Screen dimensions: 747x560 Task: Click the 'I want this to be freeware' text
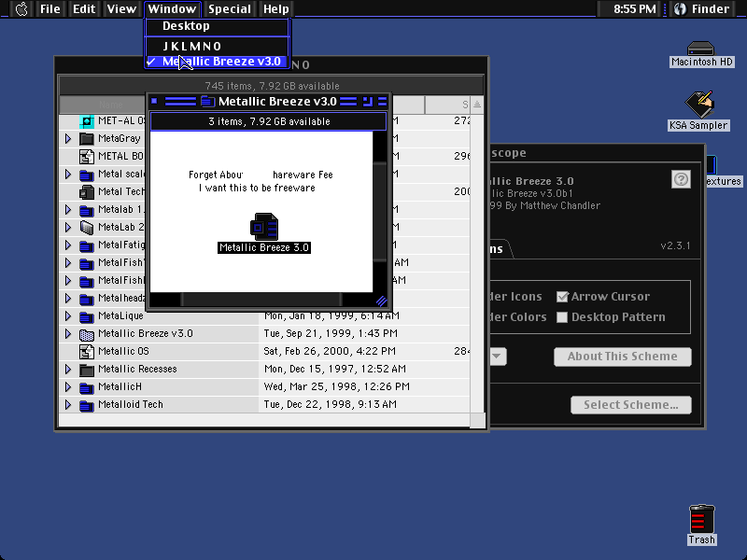257,189
